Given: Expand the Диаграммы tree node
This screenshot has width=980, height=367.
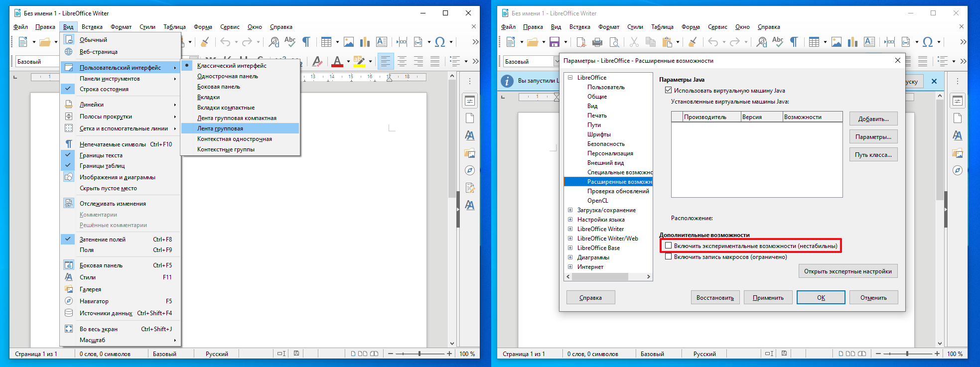Looking at the screenshot, I should coord(570,257).
